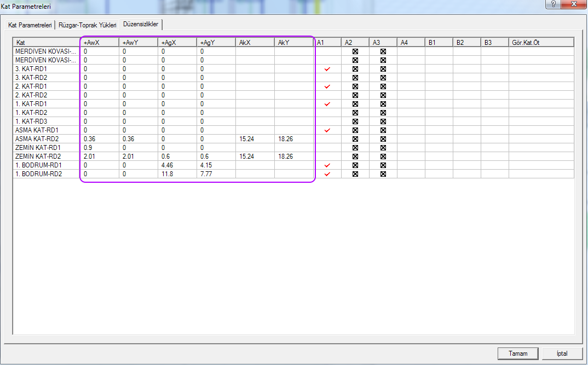Select +AwX cell of ZEMİN KAT-RD1
Viewport: 588px width, 365px height.
tap(100, 148)
